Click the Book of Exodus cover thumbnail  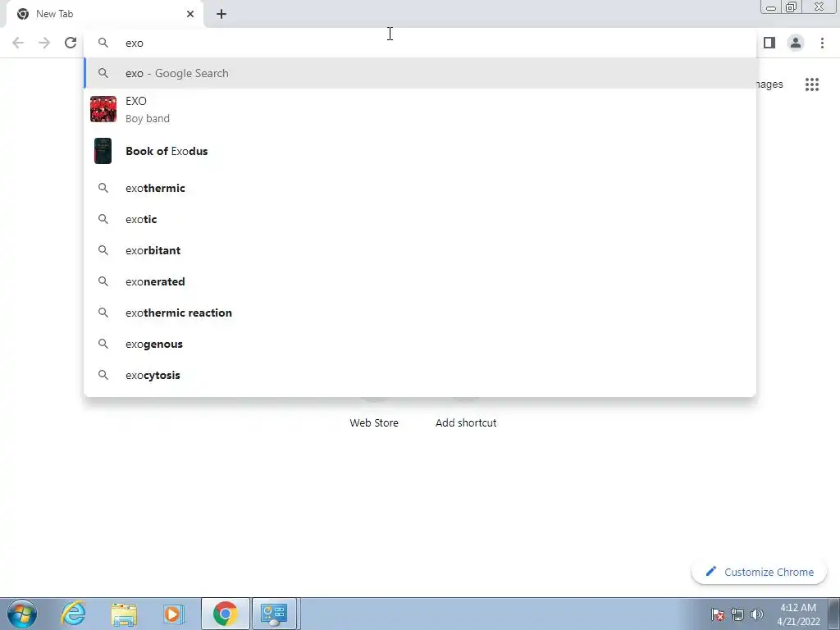103,151
